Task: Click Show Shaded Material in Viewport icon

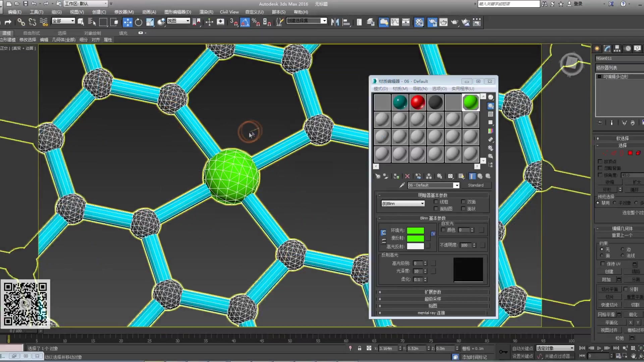Action: point(461,176)
